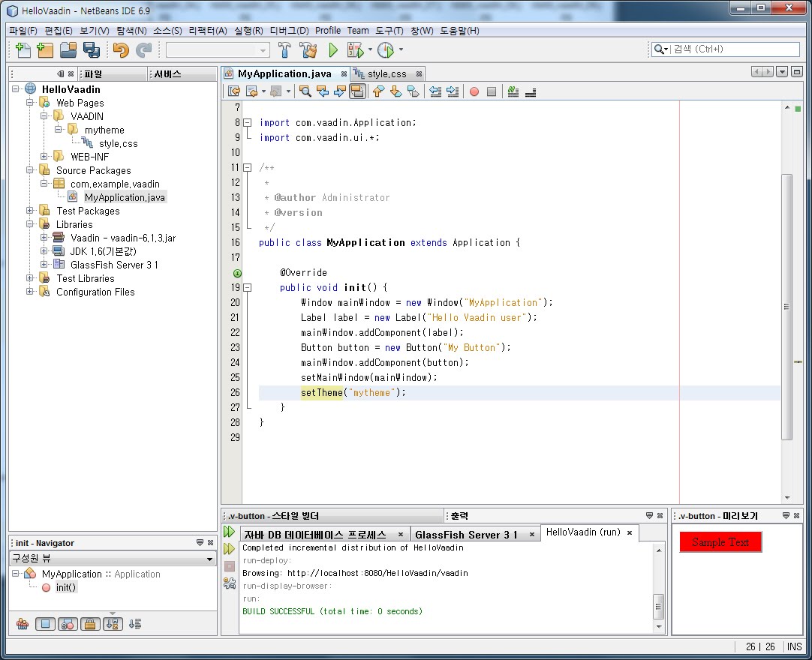Open the project configuration combo box
The height and width of the screenshot is (660, 812).
218,50
